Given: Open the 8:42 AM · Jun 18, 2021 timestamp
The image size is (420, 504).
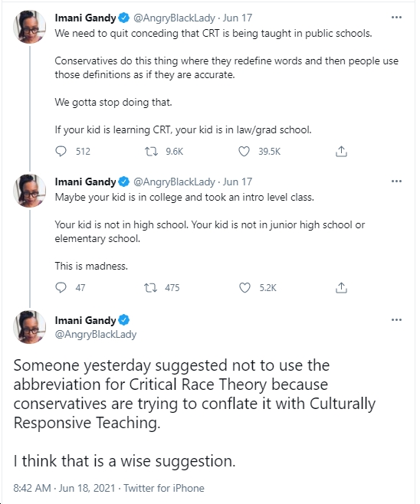Looking at the screenshot, I should click(64, 488).
